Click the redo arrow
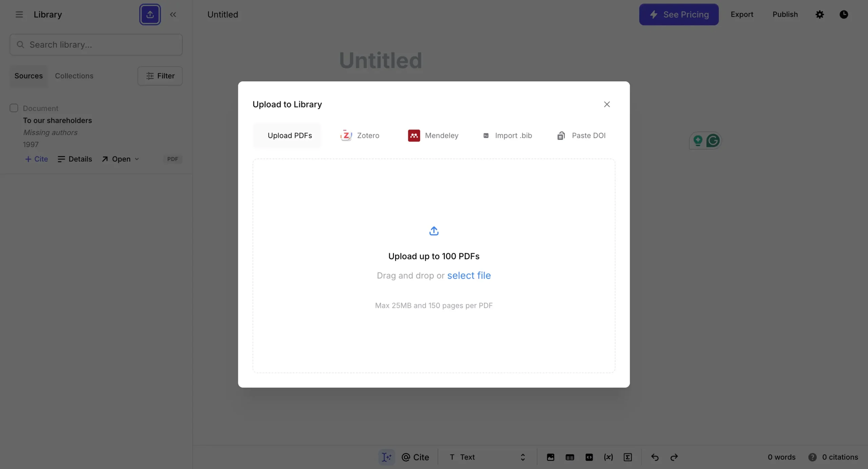Viewport: 868px width, 469px height. [674, 457]
